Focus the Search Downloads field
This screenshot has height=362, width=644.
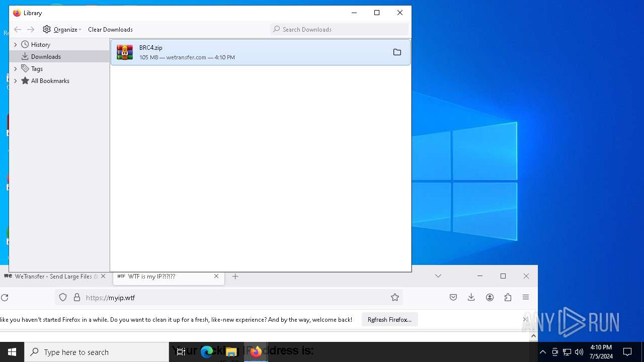coord(340,29)
